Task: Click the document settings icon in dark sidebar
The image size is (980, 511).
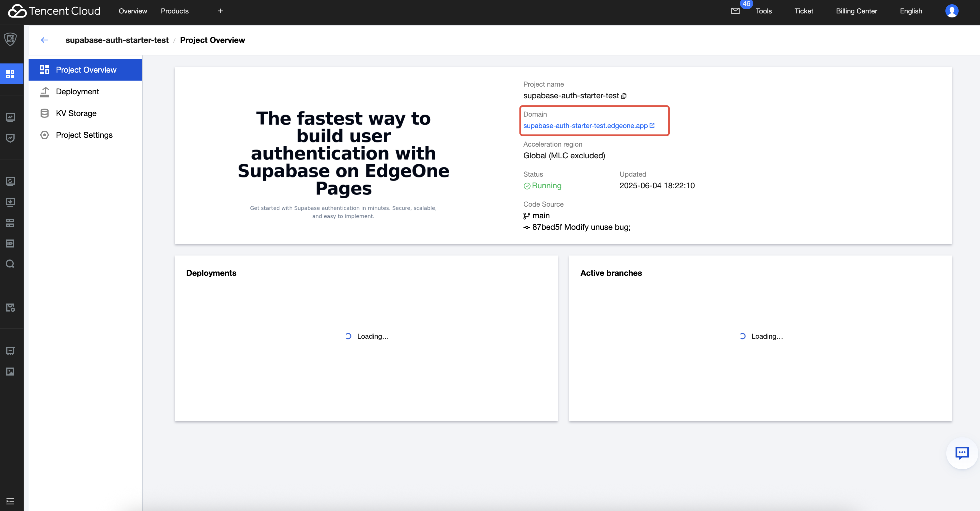Action: (x=10, y=308)
